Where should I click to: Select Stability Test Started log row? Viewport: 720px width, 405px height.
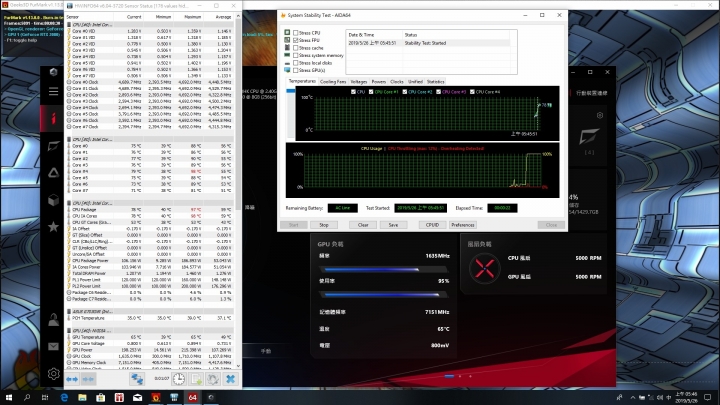point(428,43)
